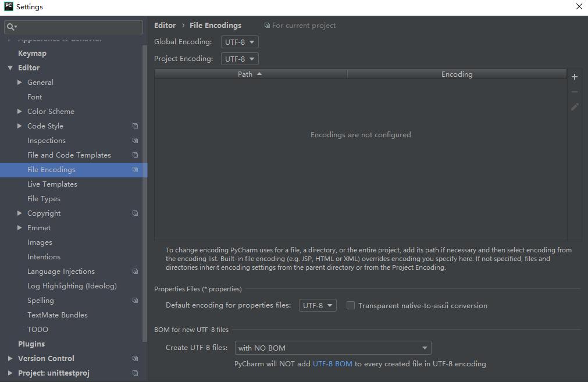
Task: Click the search magnifier icon in settings
Action: click(x=10, y=27)
